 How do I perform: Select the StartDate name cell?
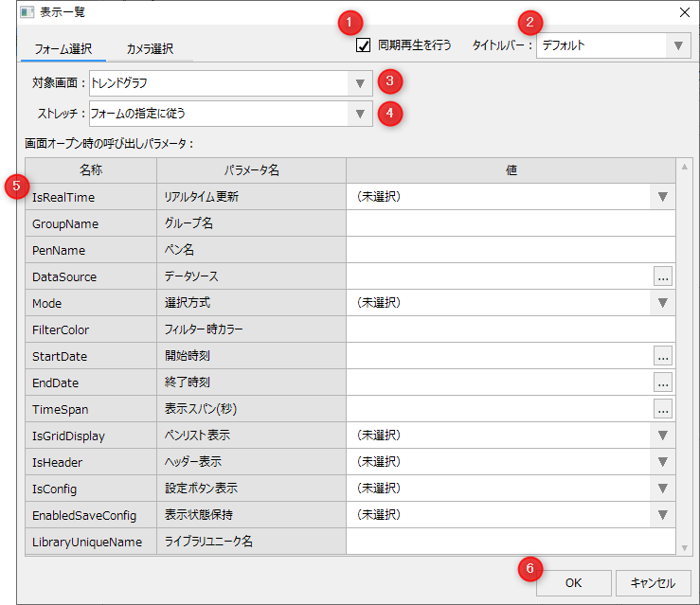click(x=91, y=356)
